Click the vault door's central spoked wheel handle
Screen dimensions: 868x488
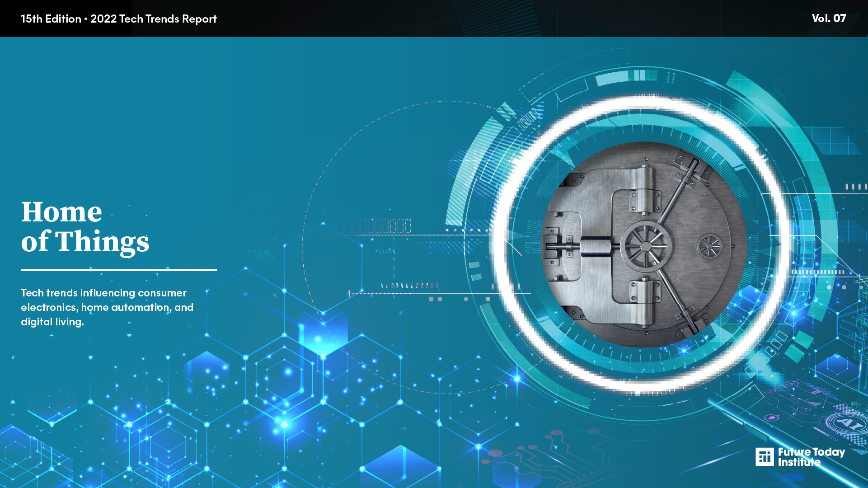coord(646,246)
